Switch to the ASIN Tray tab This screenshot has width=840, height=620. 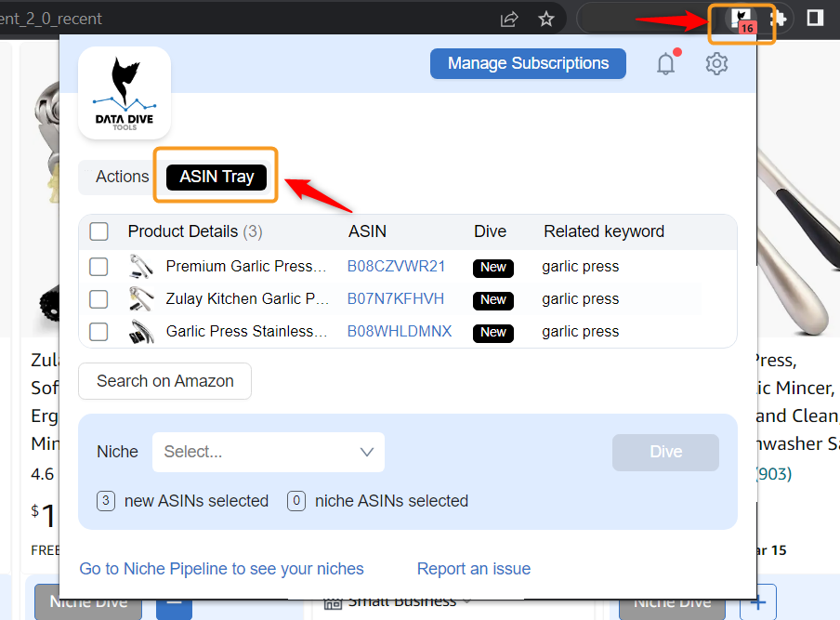coord(217,177)
